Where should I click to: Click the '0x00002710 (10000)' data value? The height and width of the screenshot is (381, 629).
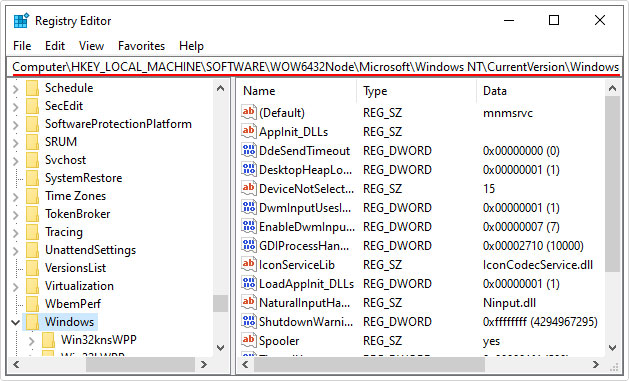pyautogui.click(x=533, y=245)
